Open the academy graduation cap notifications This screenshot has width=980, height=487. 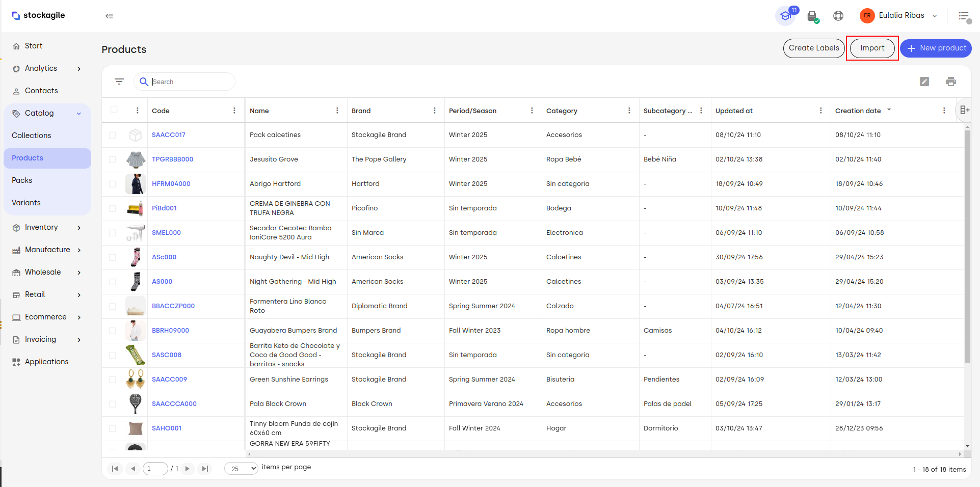[785, 16]
